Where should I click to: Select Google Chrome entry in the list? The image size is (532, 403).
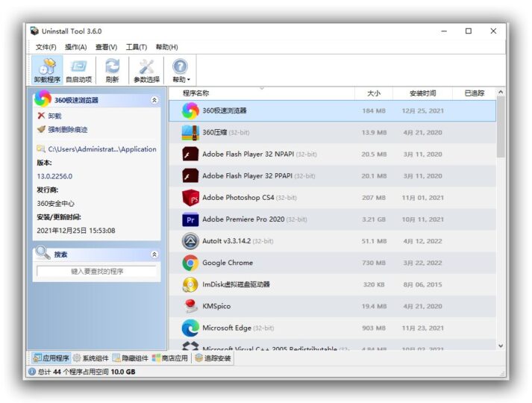click(228, 263)
